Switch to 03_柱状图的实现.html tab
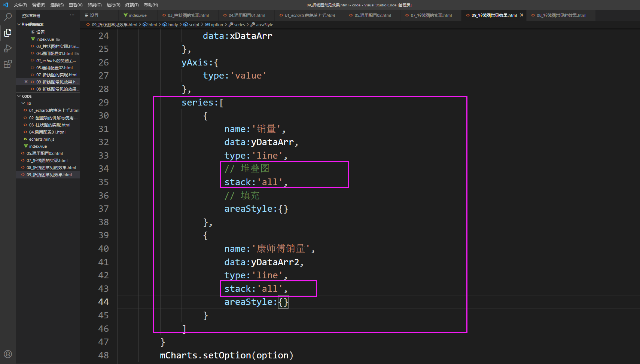640x364 pixels. click(x=188, y=15)
